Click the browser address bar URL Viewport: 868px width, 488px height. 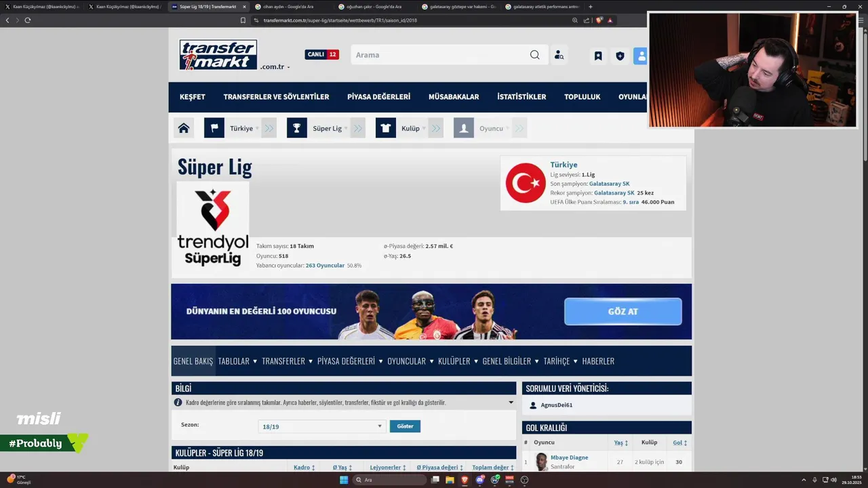point(340,20)
